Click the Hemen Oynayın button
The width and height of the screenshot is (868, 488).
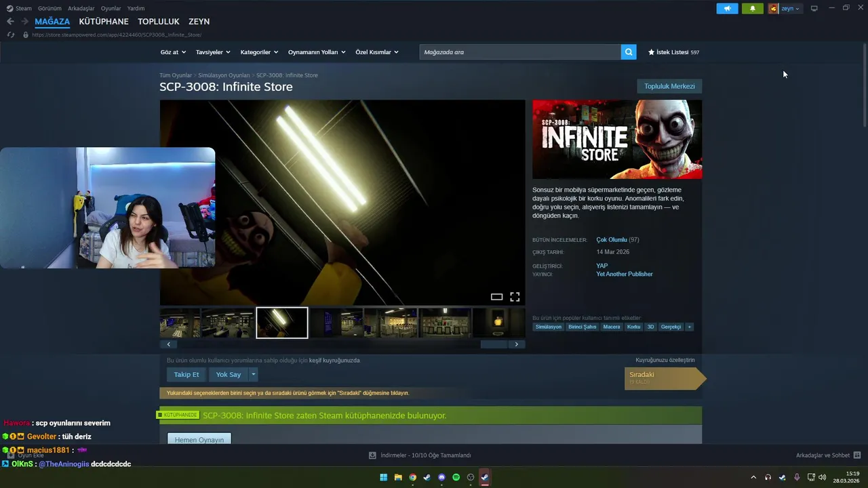click(x=199, y=439)
